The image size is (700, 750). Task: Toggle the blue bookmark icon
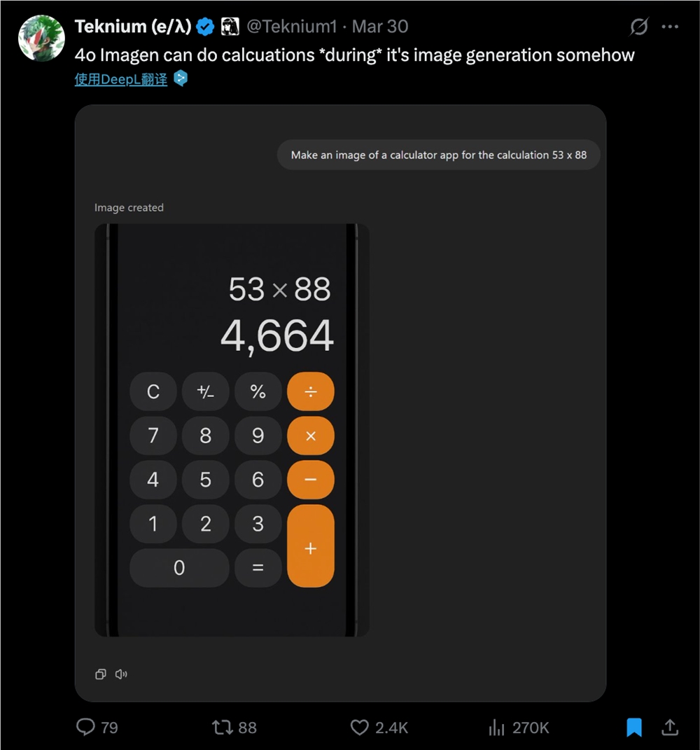pyautogui.click(x=634, y=728)
